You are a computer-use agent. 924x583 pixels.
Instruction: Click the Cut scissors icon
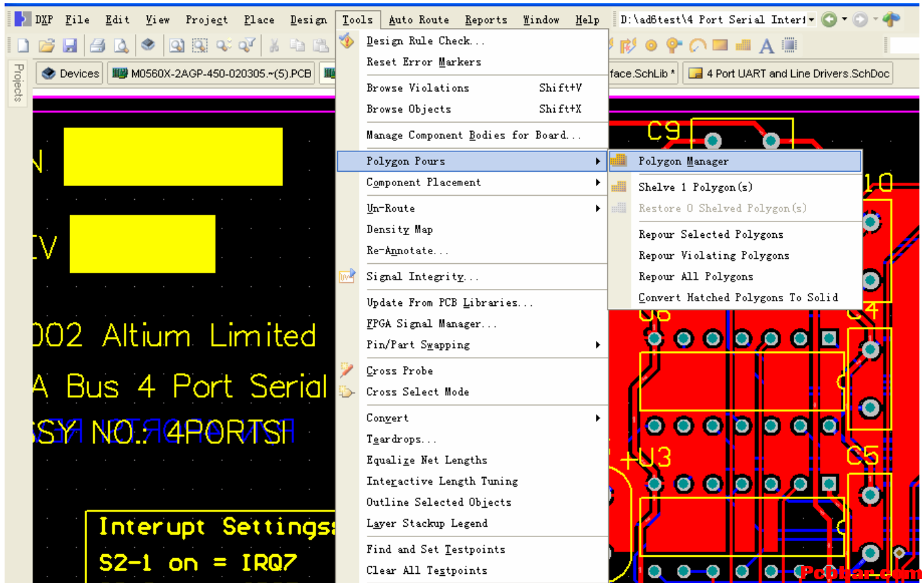point(274,45)
